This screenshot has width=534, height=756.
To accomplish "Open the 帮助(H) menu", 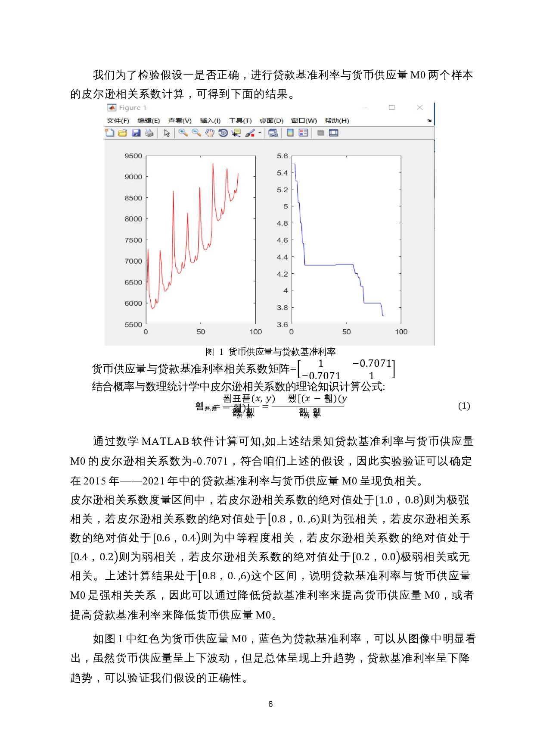I will (337, 121).
